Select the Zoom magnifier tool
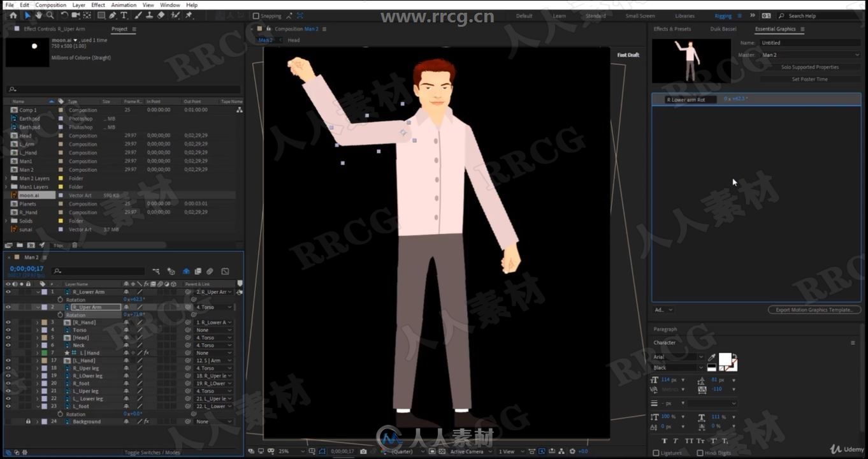Viewport: 868px width, 459px height. (x=50, y=15)
